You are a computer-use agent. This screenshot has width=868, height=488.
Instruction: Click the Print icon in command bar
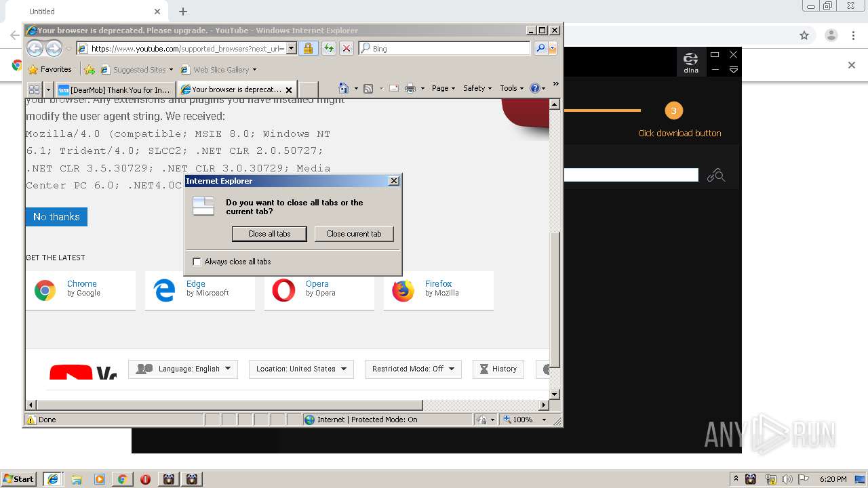(410, 88)
